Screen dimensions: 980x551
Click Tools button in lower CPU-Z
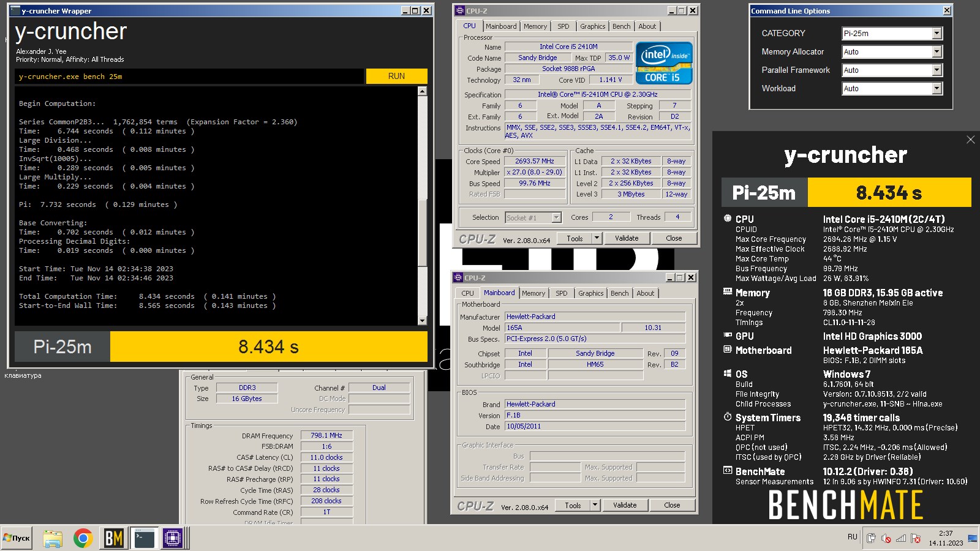click(573, 505)
